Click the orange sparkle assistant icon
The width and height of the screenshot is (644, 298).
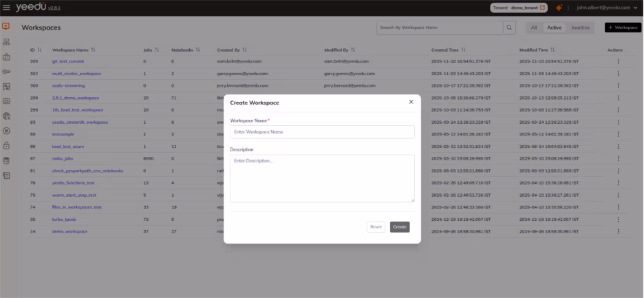[x=559, y=8]
